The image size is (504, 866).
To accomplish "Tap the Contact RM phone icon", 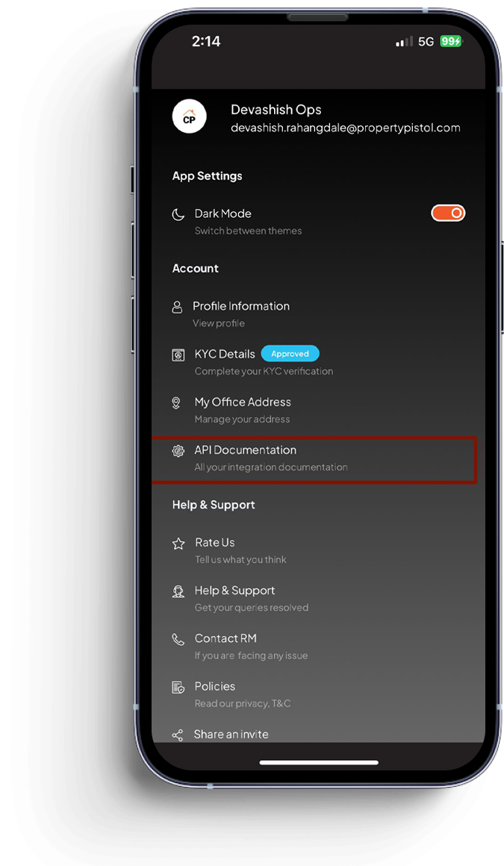I will [178, 640].
